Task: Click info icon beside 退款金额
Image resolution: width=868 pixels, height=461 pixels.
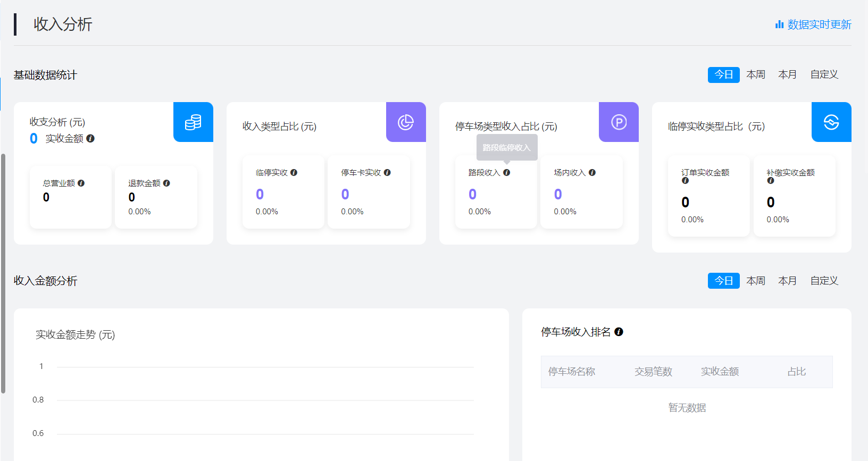Action: (166, 183)
